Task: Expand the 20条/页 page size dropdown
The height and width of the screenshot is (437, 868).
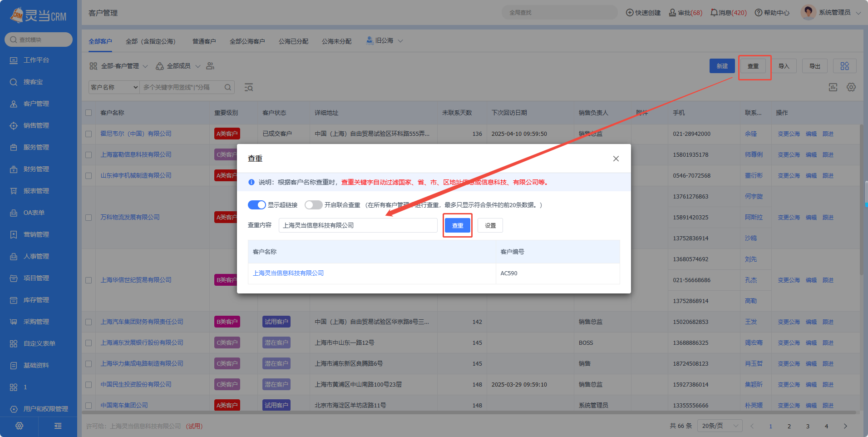Action: tap(720, 426)
